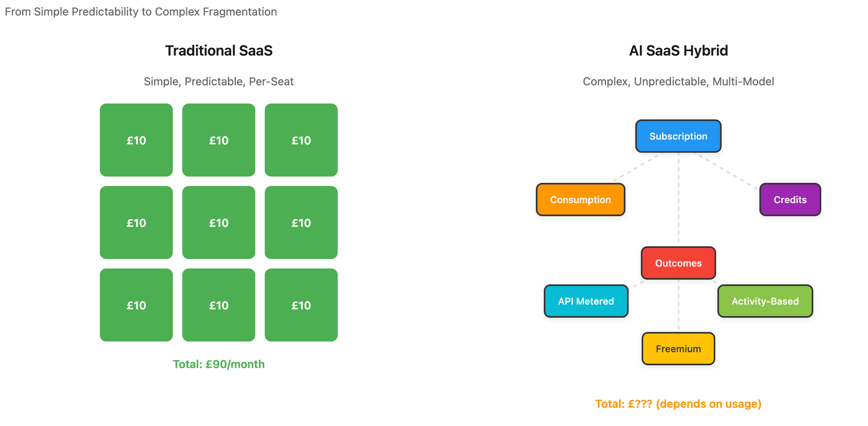Click the orange 'Total: £???' usage text
Image resolution: width=868 pixels, height=426 pixels.
click(x=678, y=404)
